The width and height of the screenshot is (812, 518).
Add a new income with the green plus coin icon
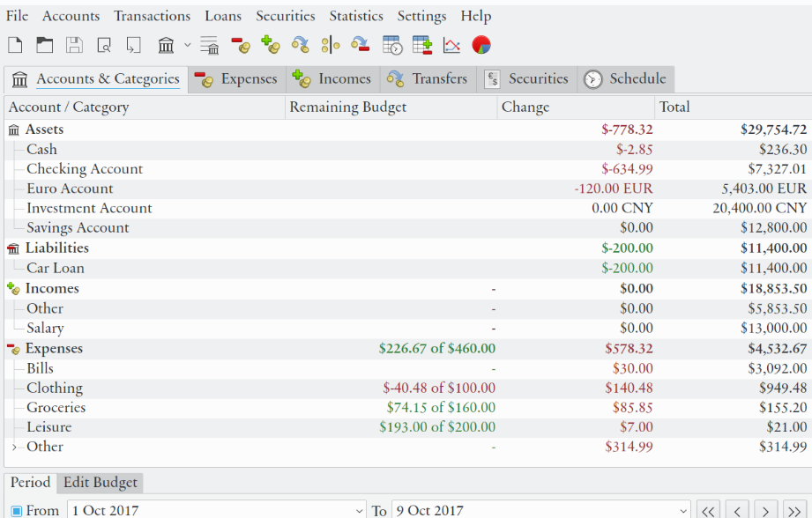269,45
